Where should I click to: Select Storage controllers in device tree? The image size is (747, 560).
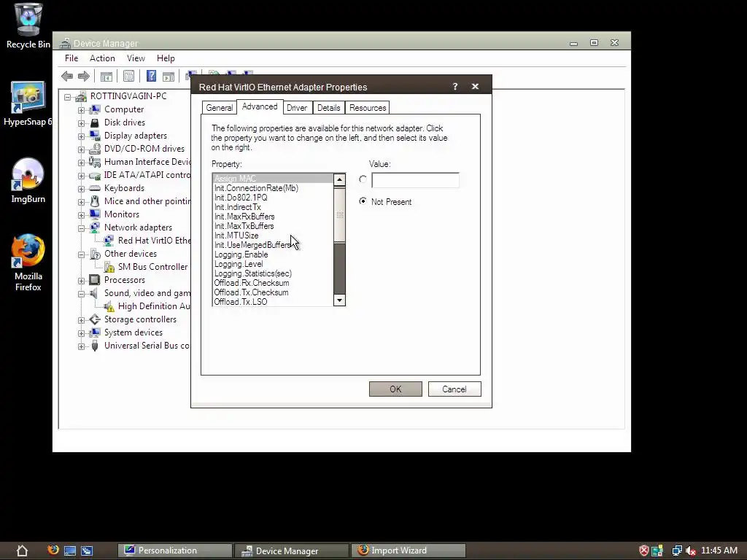coord(140,319)
